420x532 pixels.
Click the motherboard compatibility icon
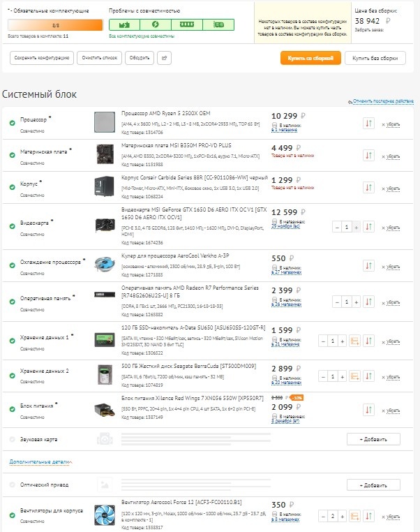pyautogui.click(x=124, y=24)
